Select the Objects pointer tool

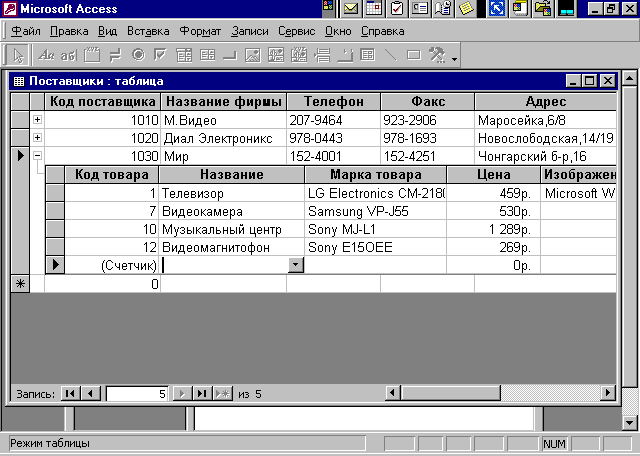(18, 55)
